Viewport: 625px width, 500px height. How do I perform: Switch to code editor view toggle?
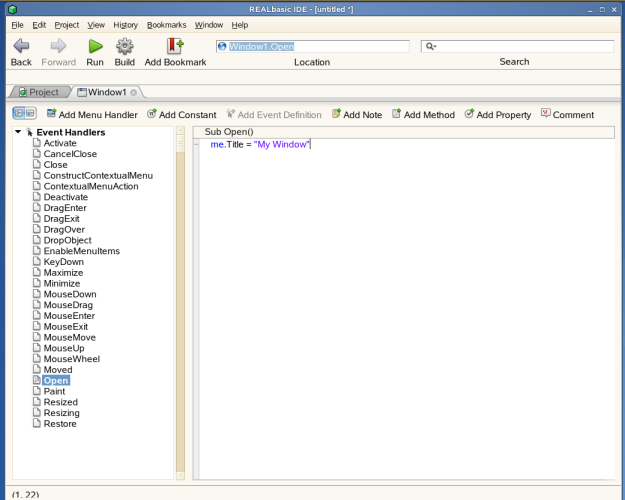(19, 113)
